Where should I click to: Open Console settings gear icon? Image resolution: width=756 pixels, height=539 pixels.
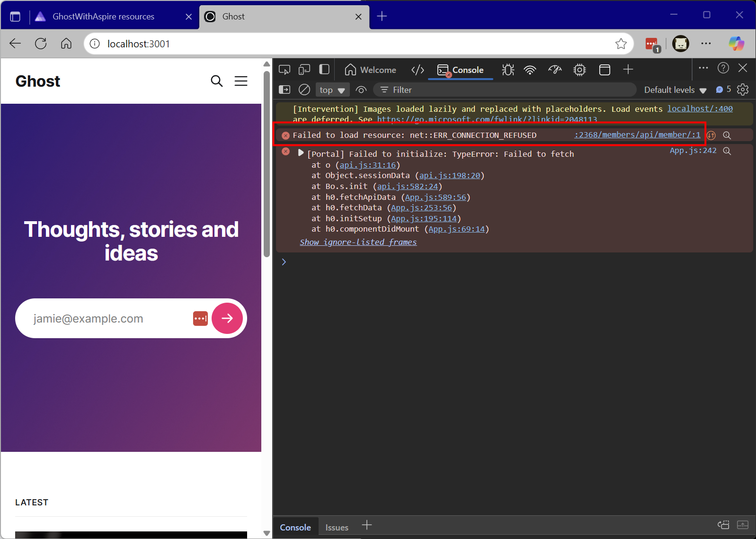point(743,90)
